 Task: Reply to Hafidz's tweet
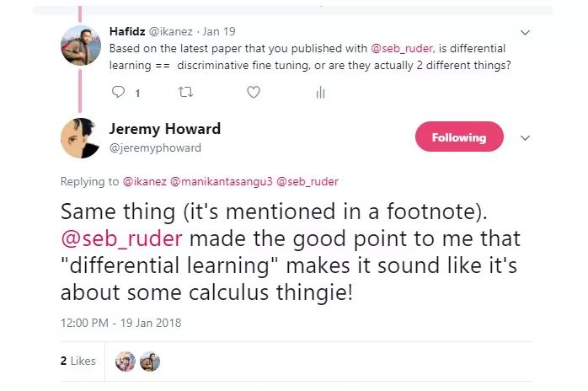119,92
